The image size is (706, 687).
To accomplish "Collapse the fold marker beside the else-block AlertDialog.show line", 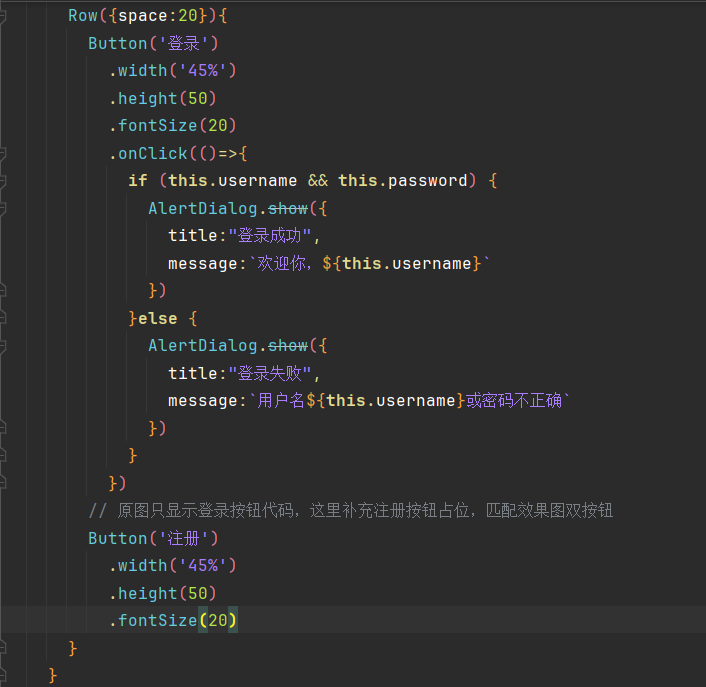I will pos(2,346).
